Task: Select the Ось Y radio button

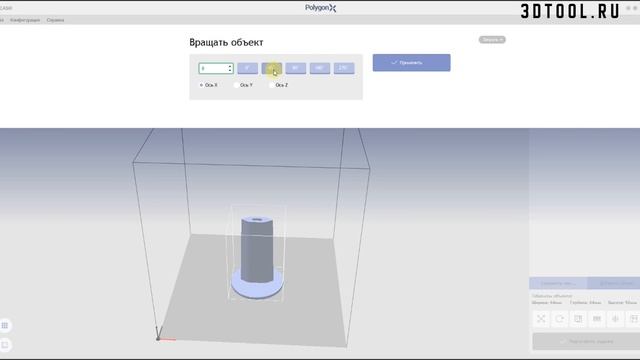Action: (236, 85)
